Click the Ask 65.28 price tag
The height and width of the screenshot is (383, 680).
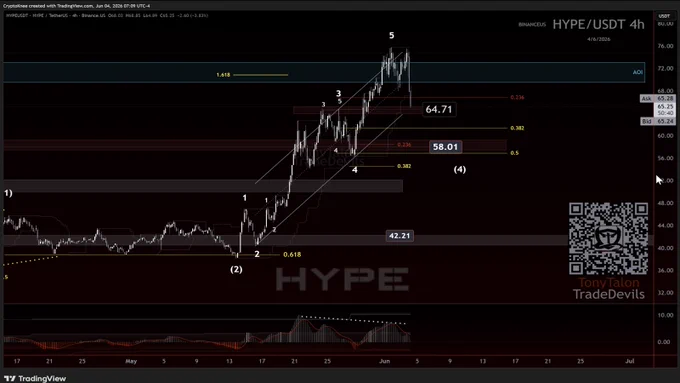(657, 98)
